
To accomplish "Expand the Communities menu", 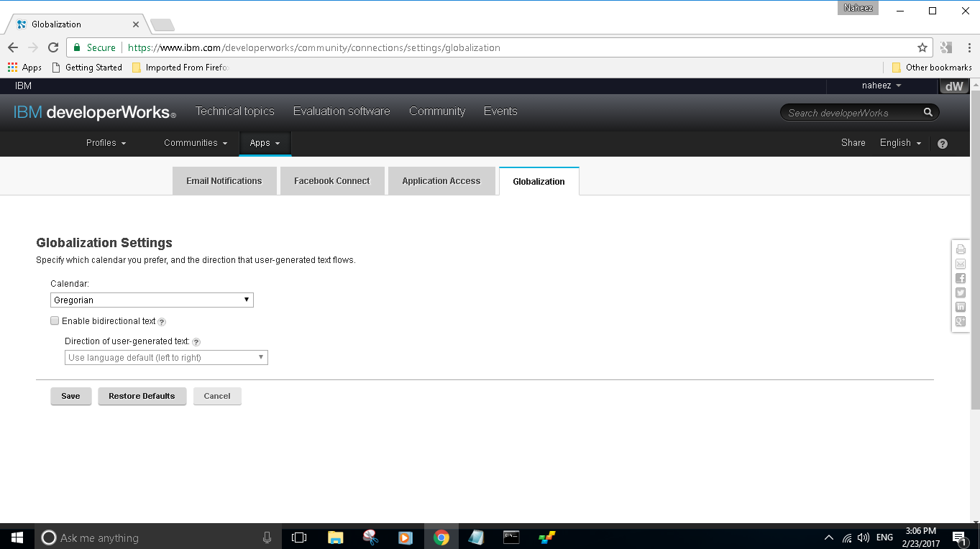I will 196,143.
